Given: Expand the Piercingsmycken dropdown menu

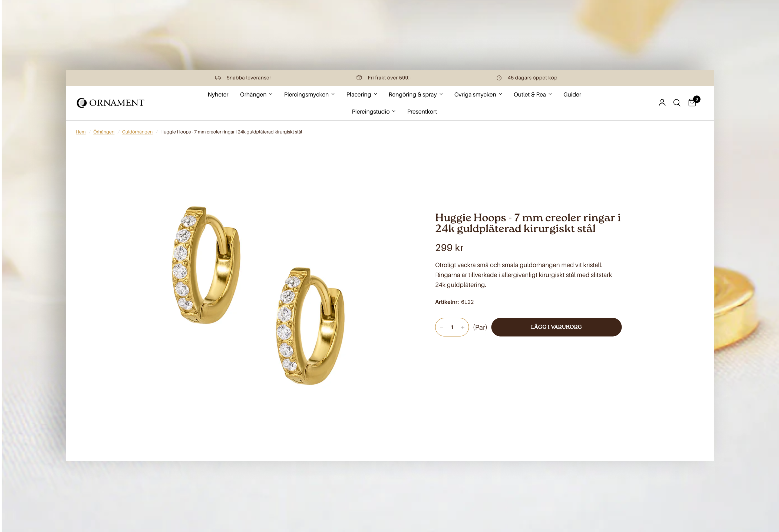Looking at the screenshot, I should pyautogui.click(x=309, y=94).
